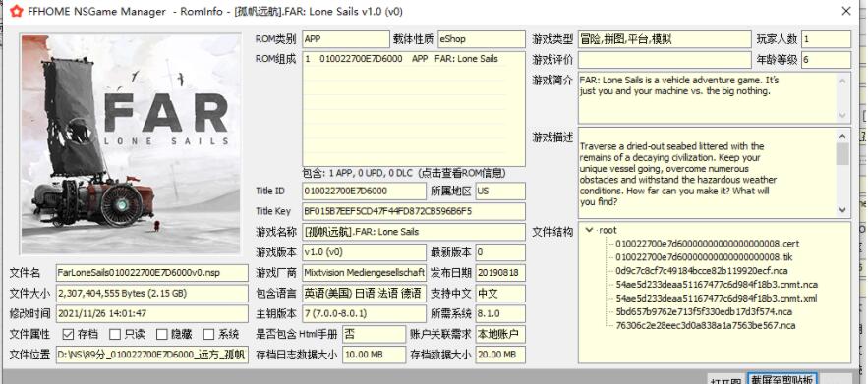Image resolution: width=868 pixels, height=384 pixels.
Task: Click the 游戏厂商 Mixtvision field
Action: [x=365, y=273]
